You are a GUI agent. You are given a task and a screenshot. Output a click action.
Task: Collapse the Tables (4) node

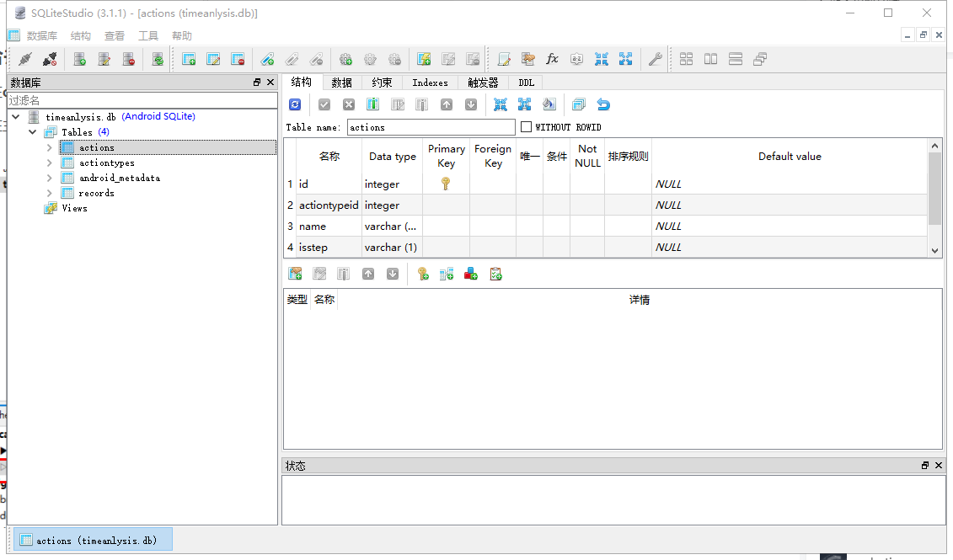[33, 132]
